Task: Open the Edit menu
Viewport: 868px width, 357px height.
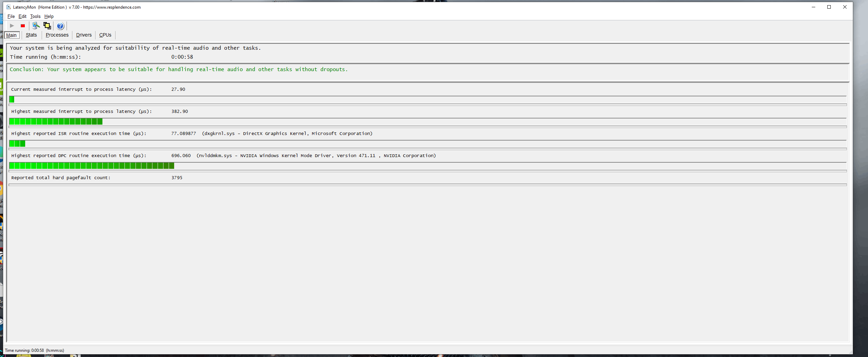Action: [x=22, y=16]
